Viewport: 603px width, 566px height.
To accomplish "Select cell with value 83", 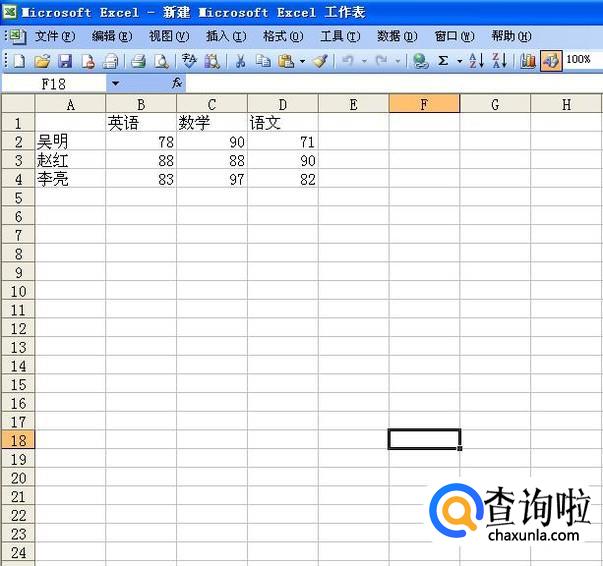I will point(141,179).
